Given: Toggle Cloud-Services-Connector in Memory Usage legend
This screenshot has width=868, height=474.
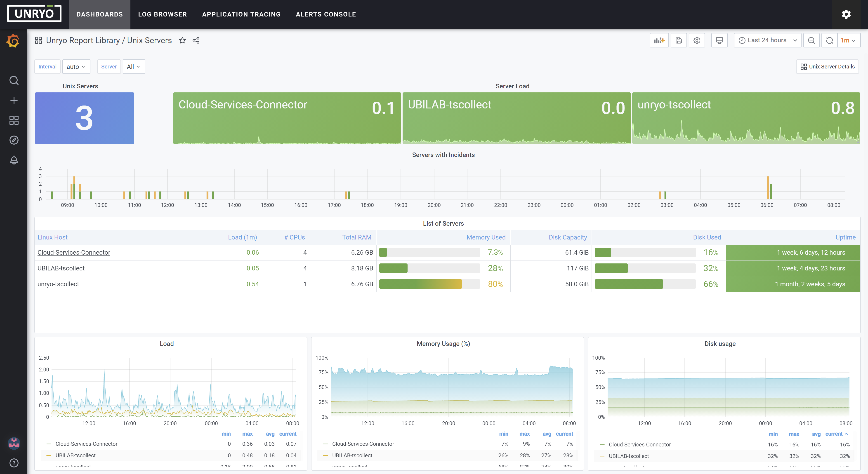Looking at the screenshot, I should pos(363,444).
